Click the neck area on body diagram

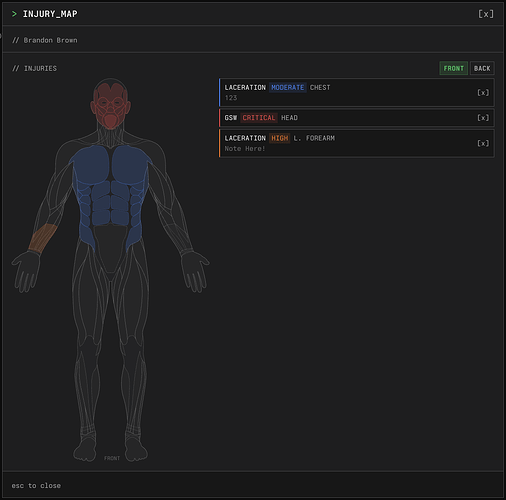[x=110, y=135]
